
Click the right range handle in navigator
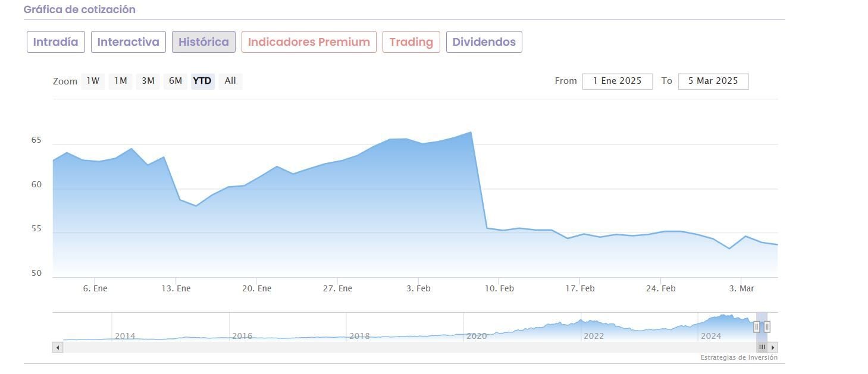tap(767, 326)
